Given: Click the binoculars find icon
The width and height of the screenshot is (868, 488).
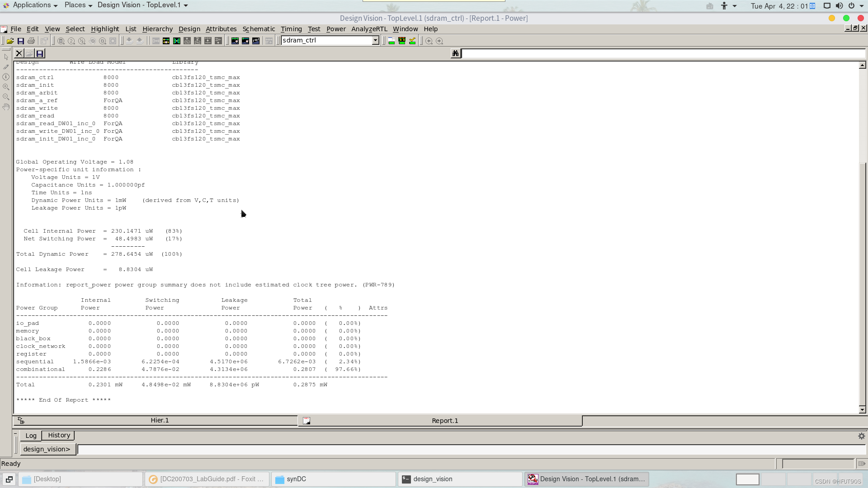Looking at the screenshot, I should [x=455, y=53].
